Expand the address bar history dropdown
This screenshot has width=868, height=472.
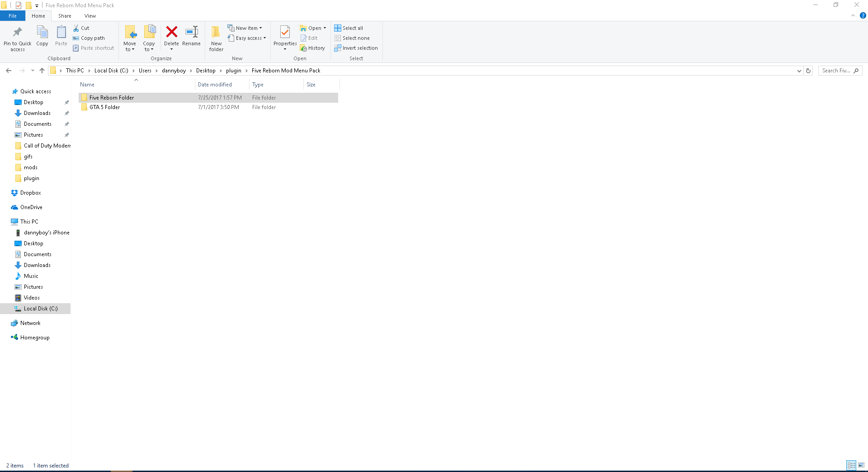click(799, 71)
